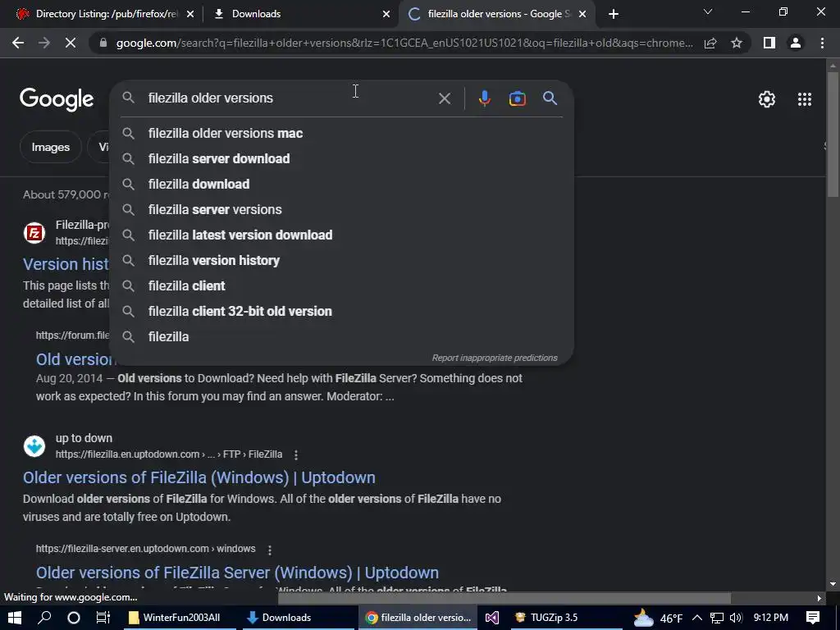Click the browser back arrow
Screen dimensions: 840x630
[x=18, y=43]
